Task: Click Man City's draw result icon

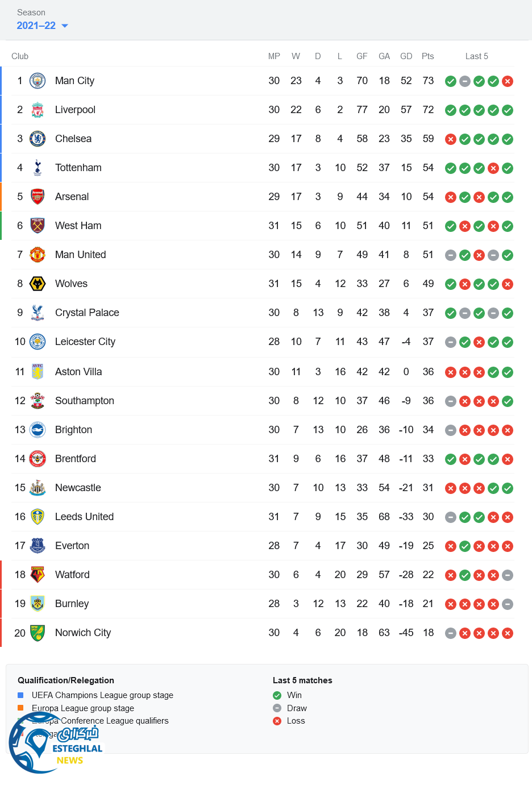Action: (x=465, y=81)
